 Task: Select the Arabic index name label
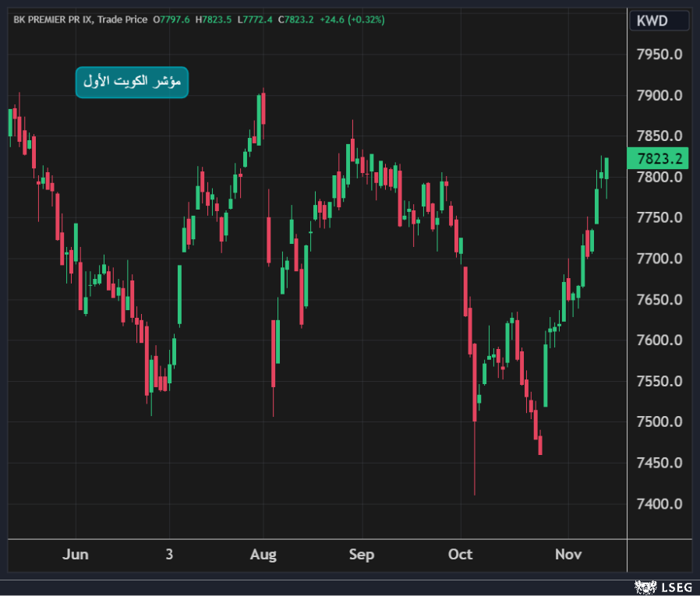click(x=132, y=82)
